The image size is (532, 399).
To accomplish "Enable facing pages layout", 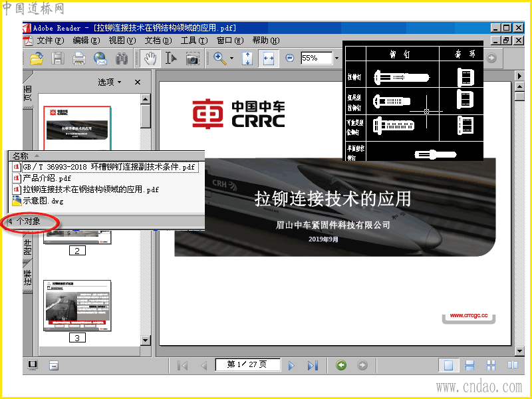I will coord(512,365).
